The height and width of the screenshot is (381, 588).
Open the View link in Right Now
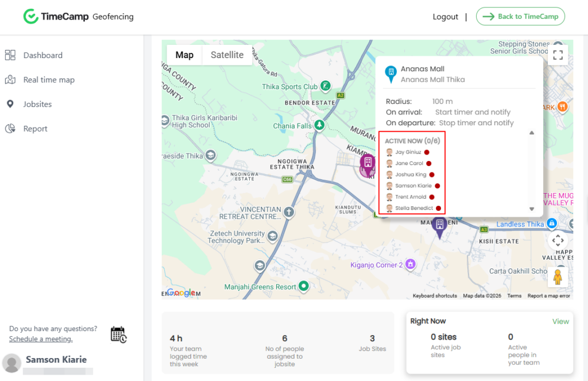(x=560, y=321)
